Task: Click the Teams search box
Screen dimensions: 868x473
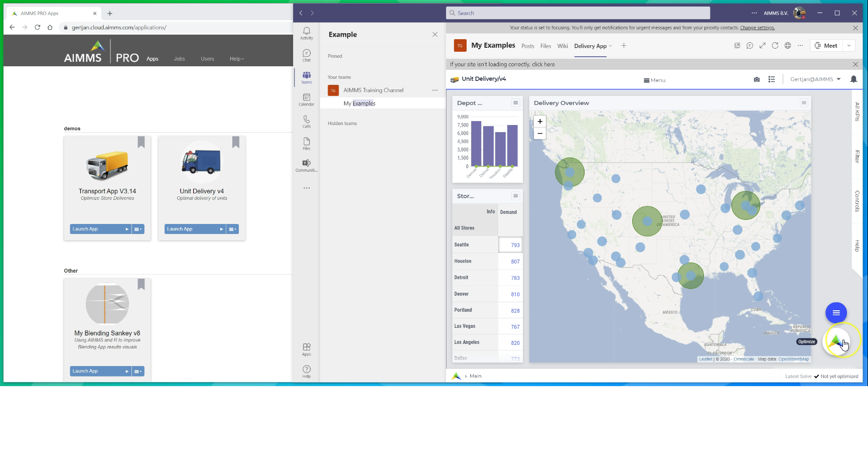Action: point(578,13)
